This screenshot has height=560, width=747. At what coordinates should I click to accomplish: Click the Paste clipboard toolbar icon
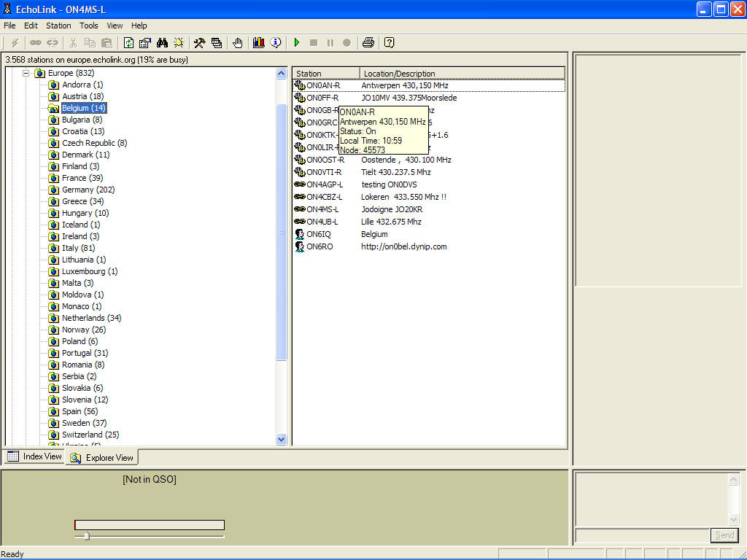coord(107,43)
